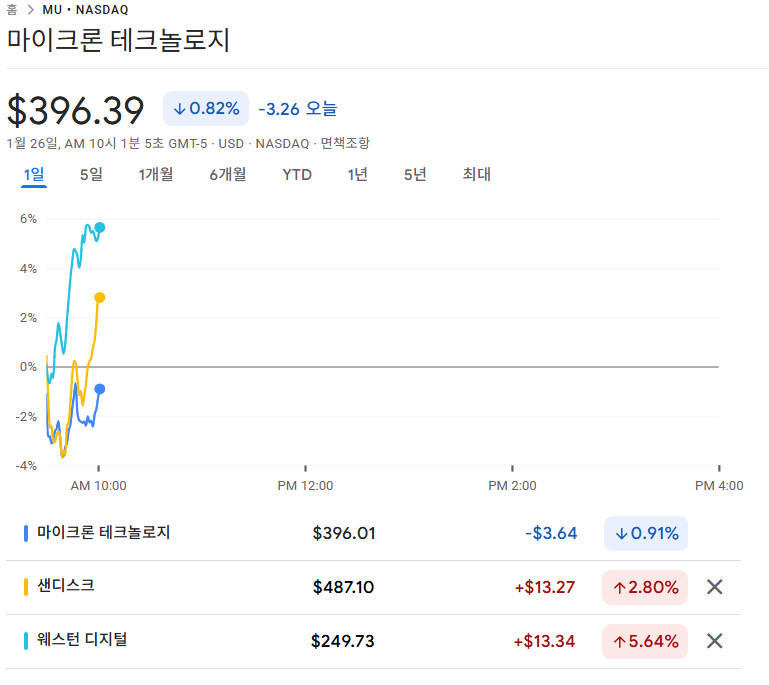Select the 5년 time range tab
The width and height of the screenshot is (769, 685).
(415, 175)
